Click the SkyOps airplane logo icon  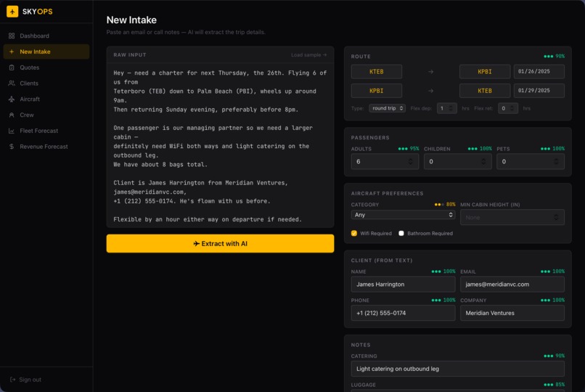(12, 12)
